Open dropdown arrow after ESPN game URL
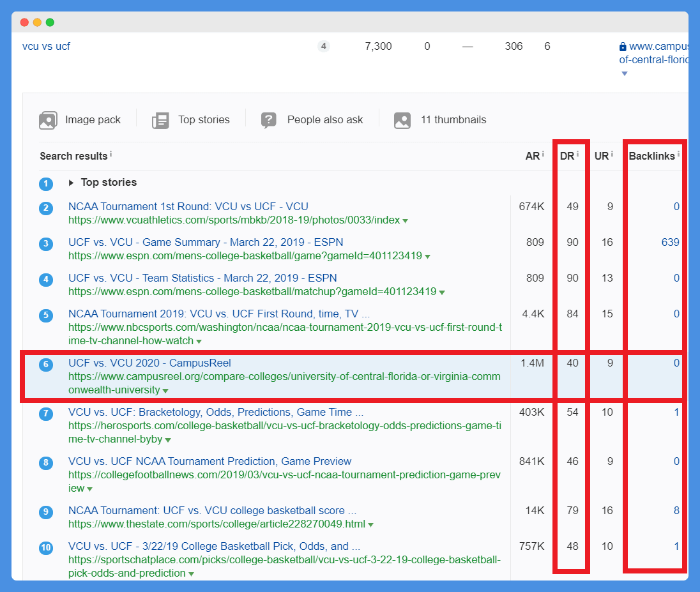 pyautogui.click(x=428, y=256)
